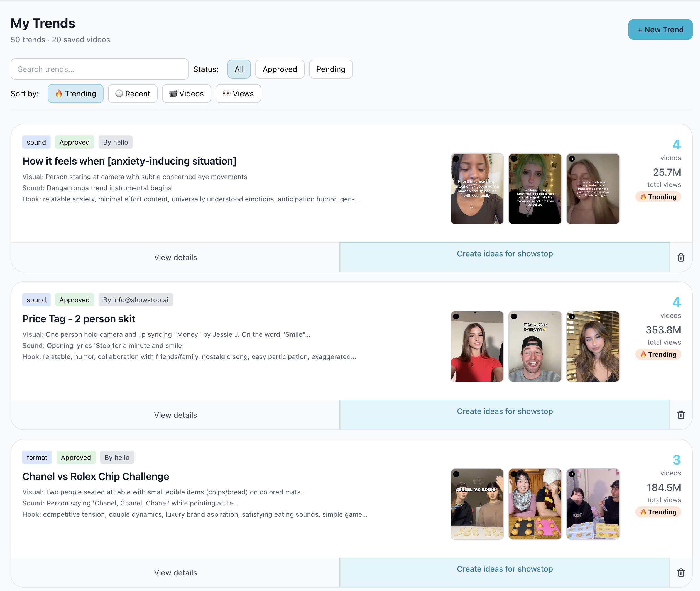Viewport: 700px width, 591px height.
Task: Open View details for Price Tag skit
Action: [x=175, y=415]
